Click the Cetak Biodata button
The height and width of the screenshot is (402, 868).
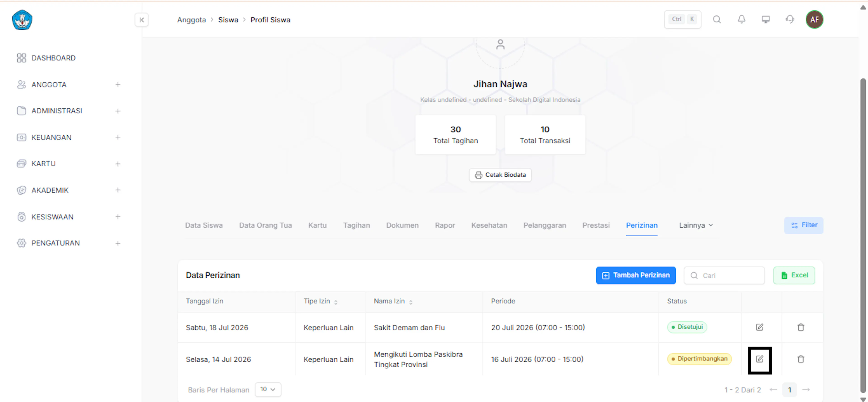click(x=500, y=175)
